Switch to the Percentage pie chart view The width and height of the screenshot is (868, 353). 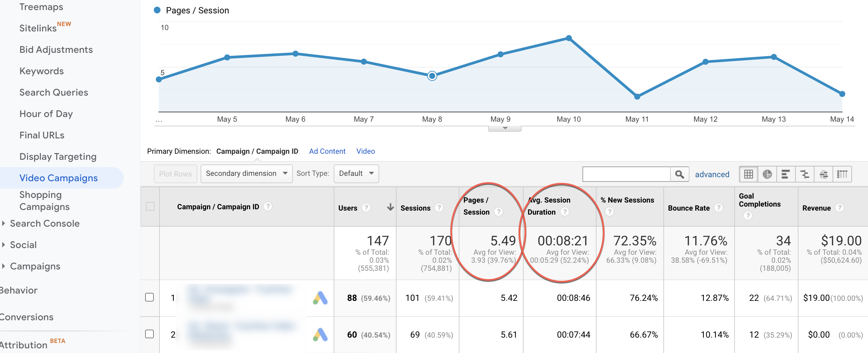click(767, 174)
